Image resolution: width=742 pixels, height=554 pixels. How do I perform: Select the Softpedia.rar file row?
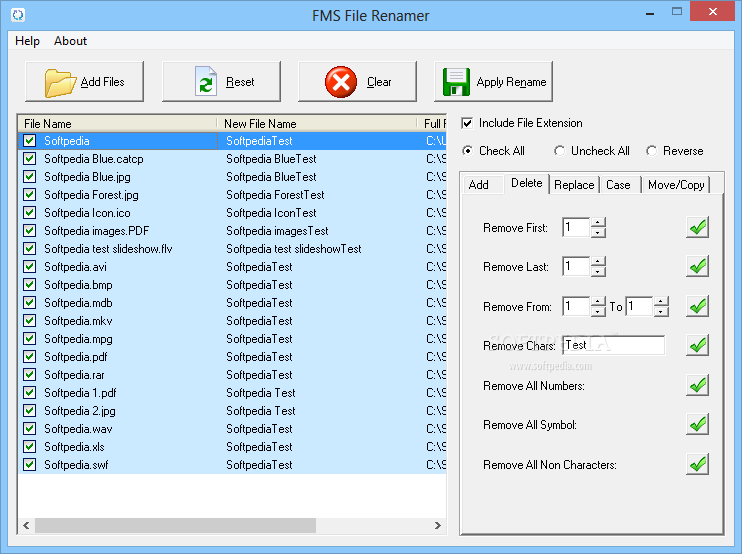tap(232, 374)
